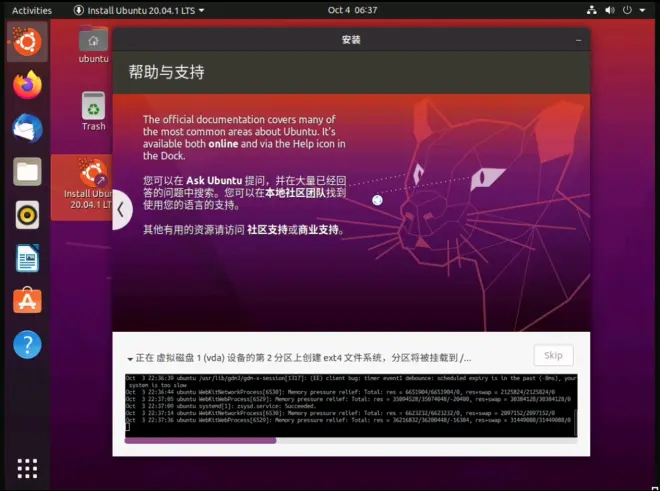Open Thunderbird mail from the dock
This screenshot has width=660, height=491.
tap(27, 128)
